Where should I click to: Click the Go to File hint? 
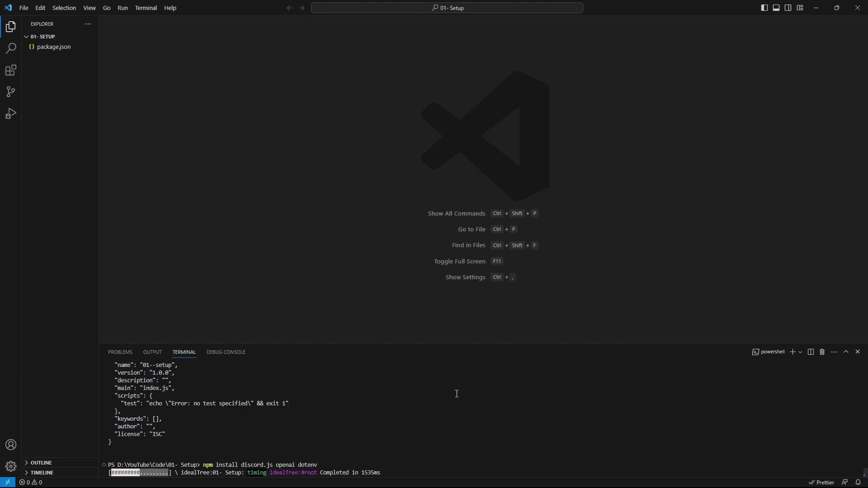pyautogui.click(x=488, y=230)
